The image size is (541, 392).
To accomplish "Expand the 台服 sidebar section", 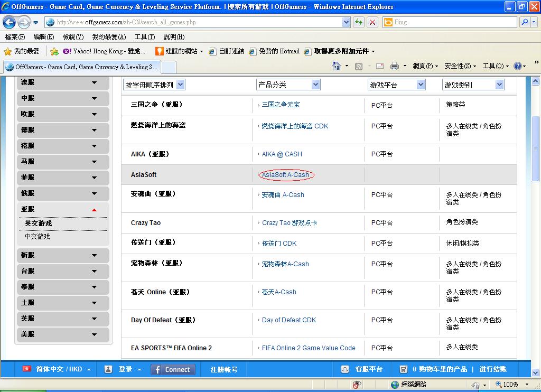I will click(x=63, y=271).
